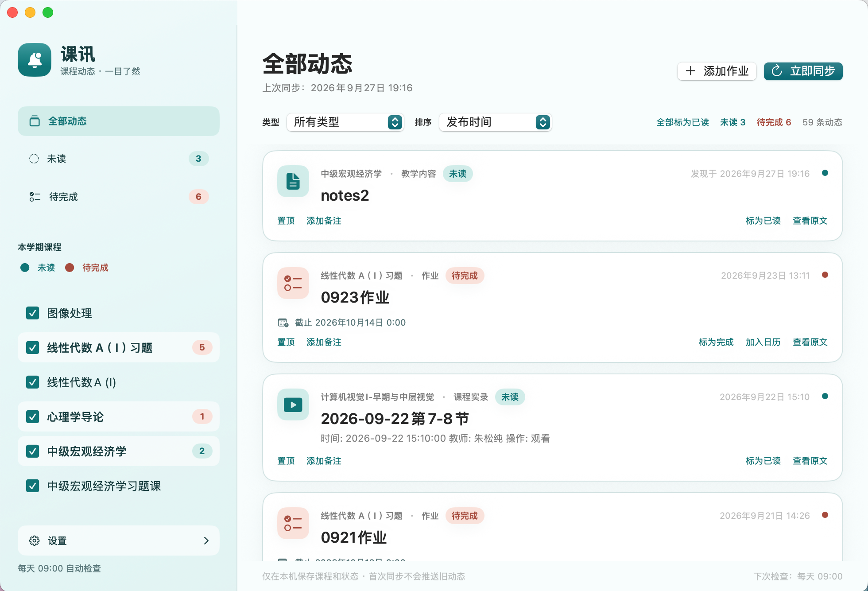The height and width of the screenshot is (591, 868).
Task: Toggle the 线性代数 A (I) course checkbox
Action: pos(33,382)
